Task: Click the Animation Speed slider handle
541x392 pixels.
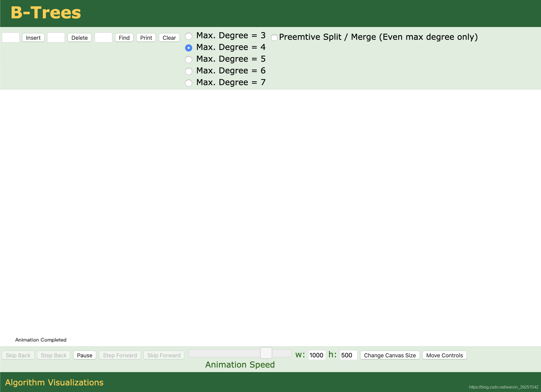Action: (x=266, y=353)
